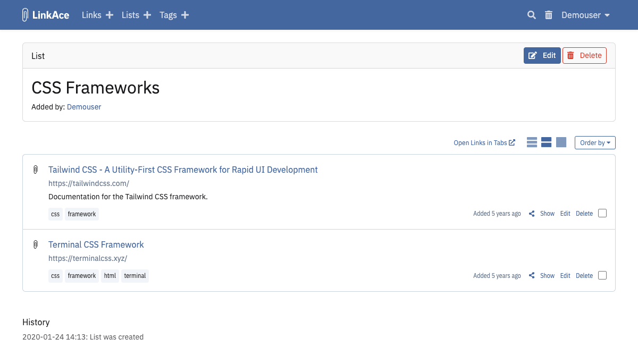Click the plus icon next to Links
This screenshot has height=364, width=638.
coord(110,15)
